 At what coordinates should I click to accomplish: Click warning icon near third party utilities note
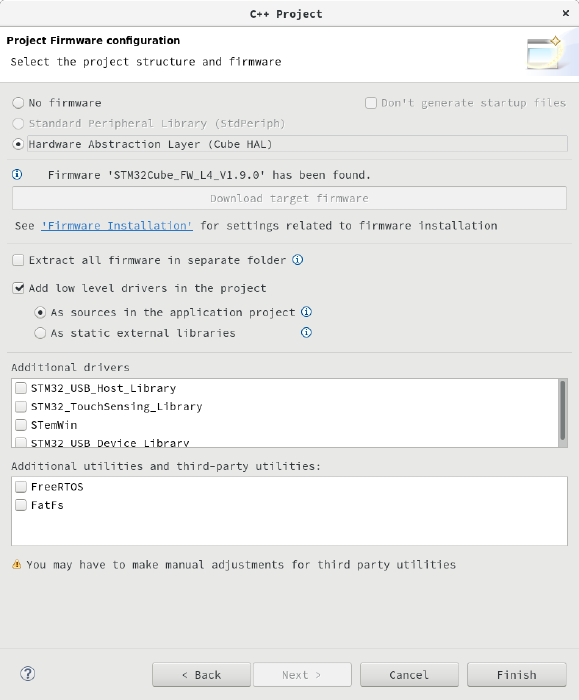tap(17, 564)
